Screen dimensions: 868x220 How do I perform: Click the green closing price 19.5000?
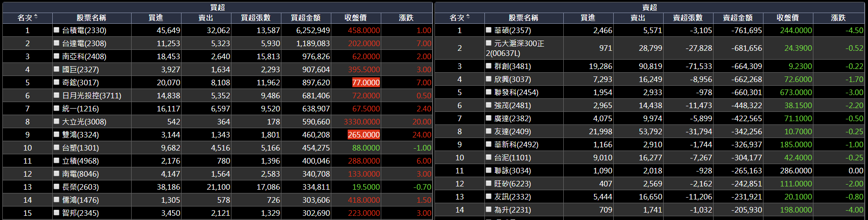(x=366, y=187)
